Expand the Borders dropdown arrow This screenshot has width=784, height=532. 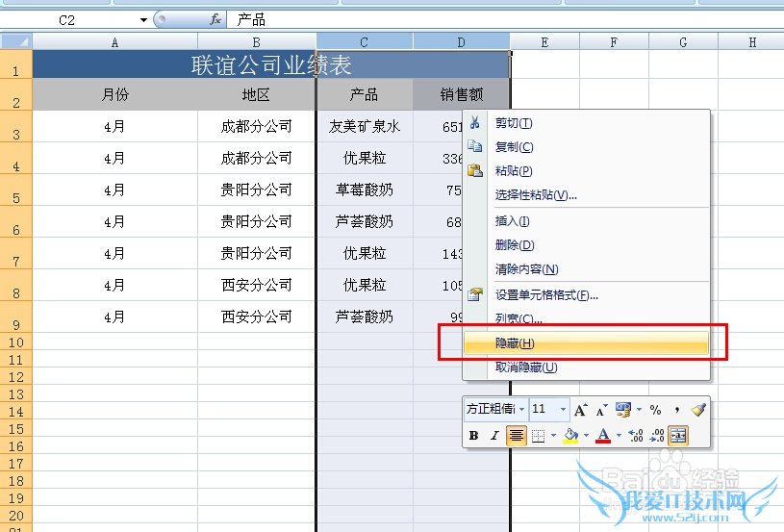[x=553, y=436]
